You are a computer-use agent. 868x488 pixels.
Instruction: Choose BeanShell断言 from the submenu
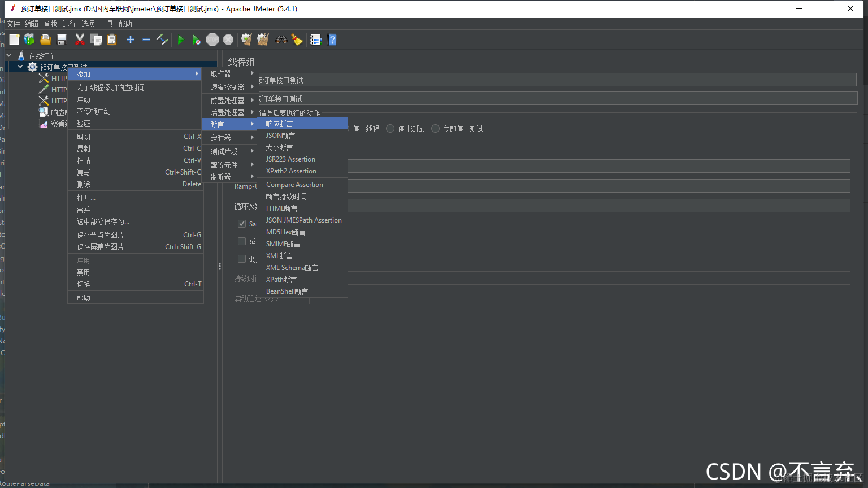pos(302,291)
